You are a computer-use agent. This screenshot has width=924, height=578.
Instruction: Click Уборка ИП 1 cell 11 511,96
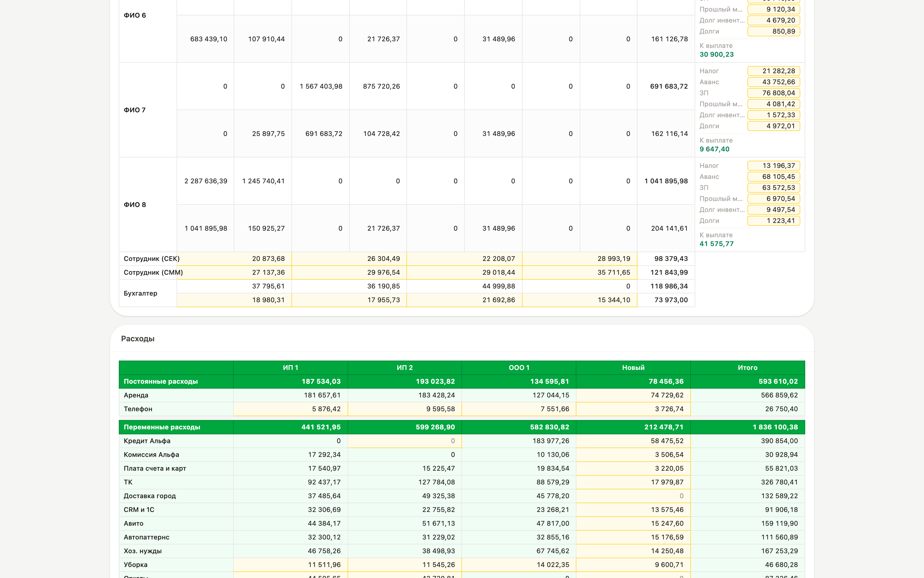291,565
